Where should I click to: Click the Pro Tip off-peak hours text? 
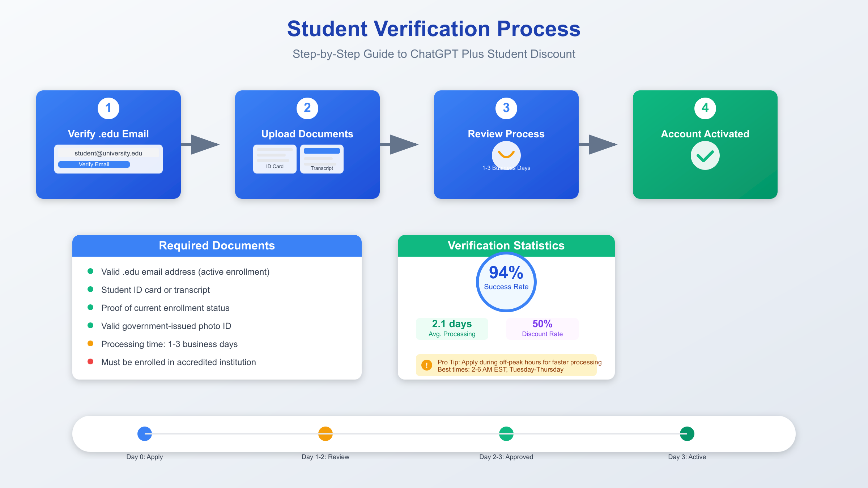point(519,362)
